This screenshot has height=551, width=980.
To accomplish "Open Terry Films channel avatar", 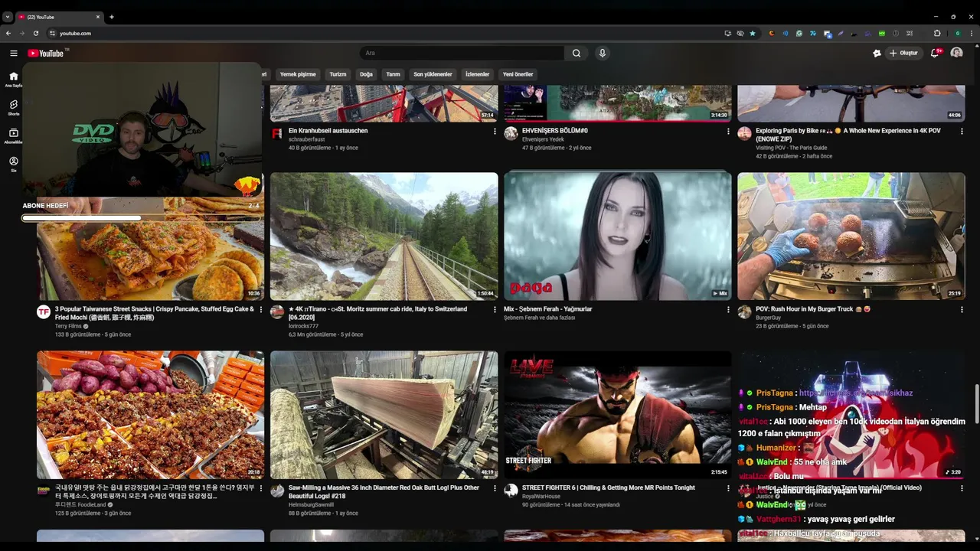I will pyautogui.click(x=44, y=311).
